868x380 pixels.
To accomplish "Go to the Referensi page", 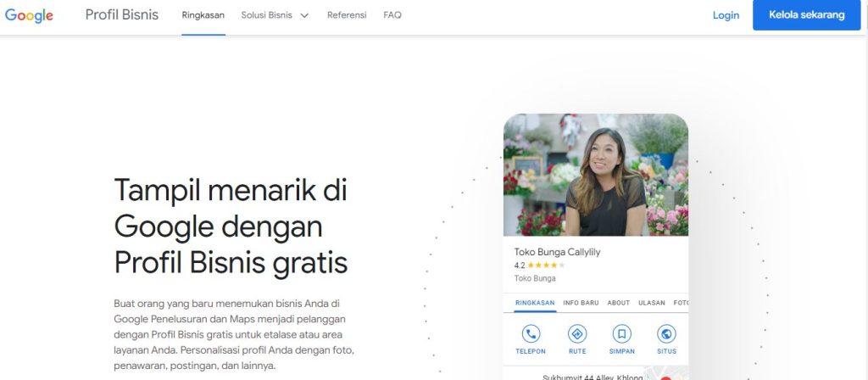I will pos(347,15).
